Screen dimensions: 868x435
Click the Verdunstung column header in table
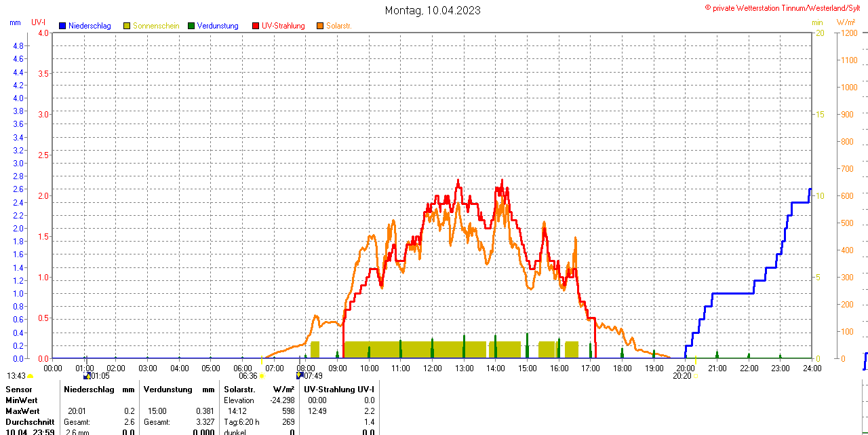pyautogui.click(x=169, y=390)
